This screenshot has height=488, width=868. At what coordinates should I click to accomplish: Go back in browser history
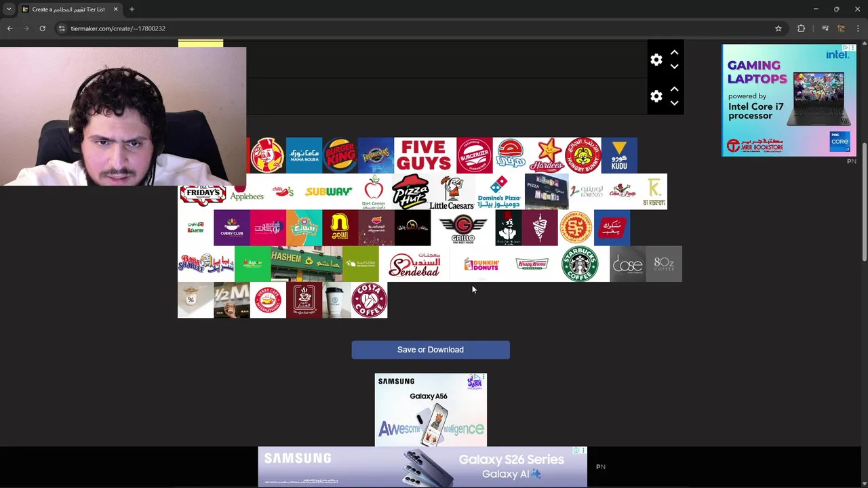[9, 28]
